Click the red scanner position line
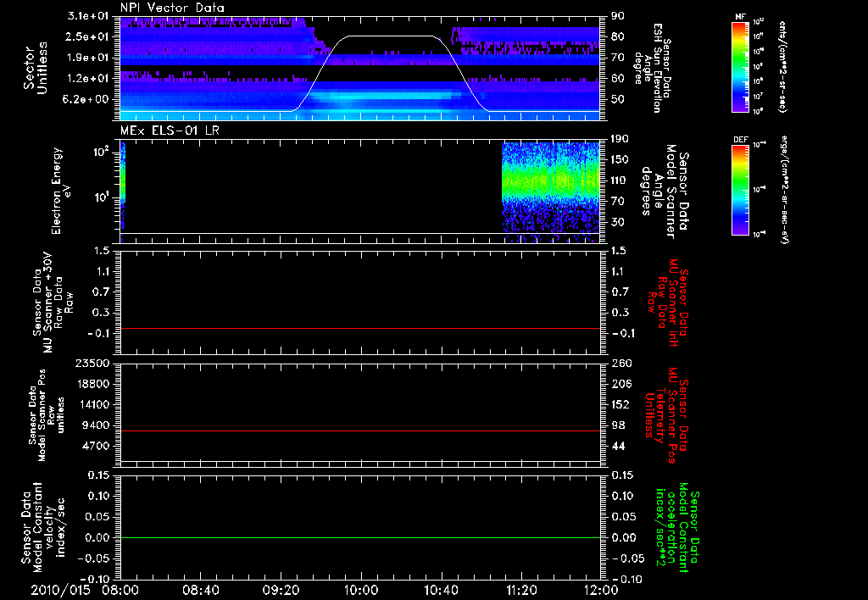 360,431
